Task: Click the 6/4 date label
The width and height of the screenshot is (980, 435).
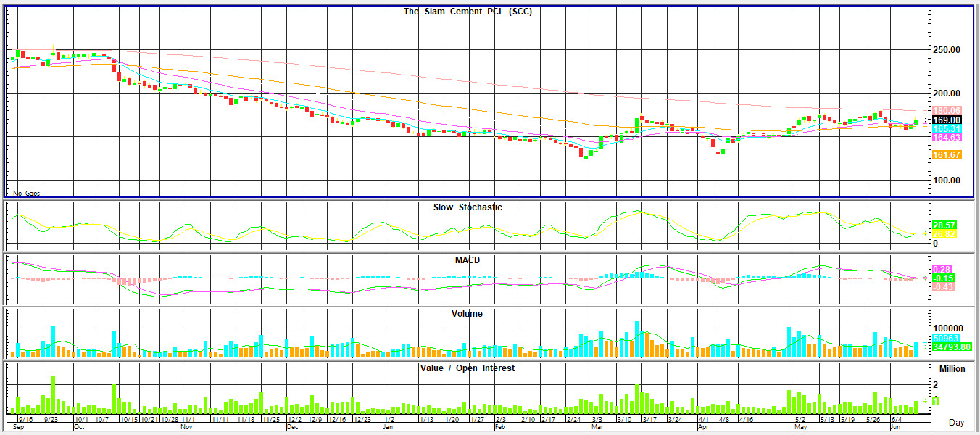Action: pos(897,419)
